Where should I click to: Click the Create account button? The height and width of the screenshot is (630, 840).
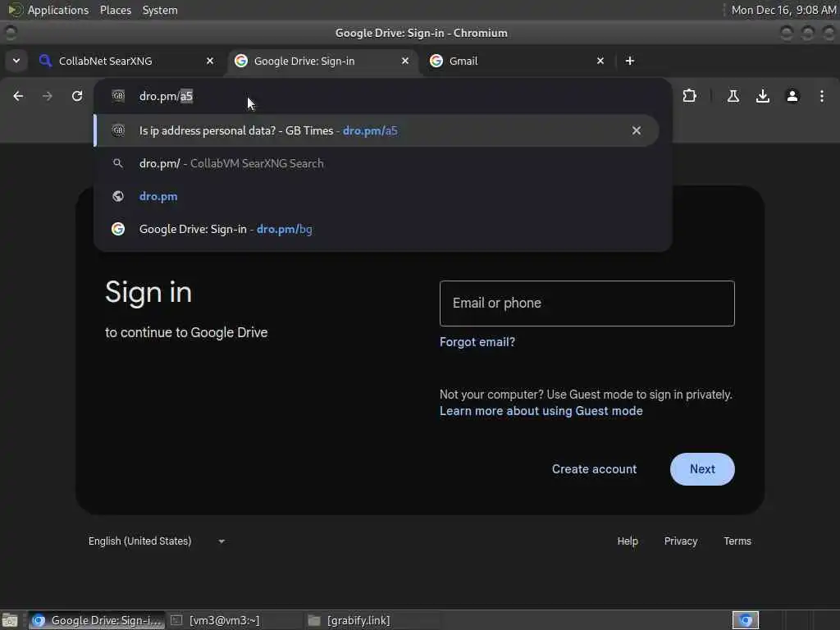(594, 469)
